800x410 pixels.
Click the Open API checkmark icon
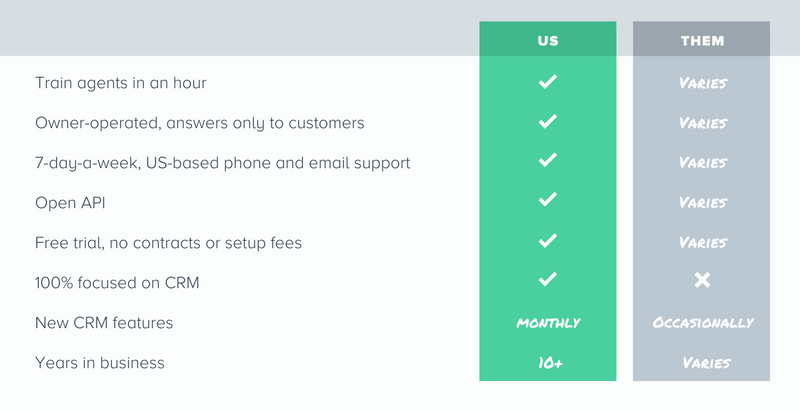coord(547,199)
